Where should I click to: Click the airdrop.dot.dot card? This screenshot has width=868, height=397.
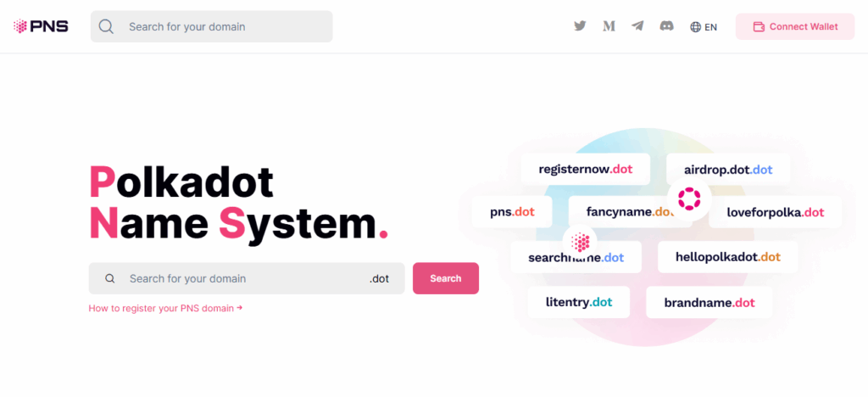(728, 170)
